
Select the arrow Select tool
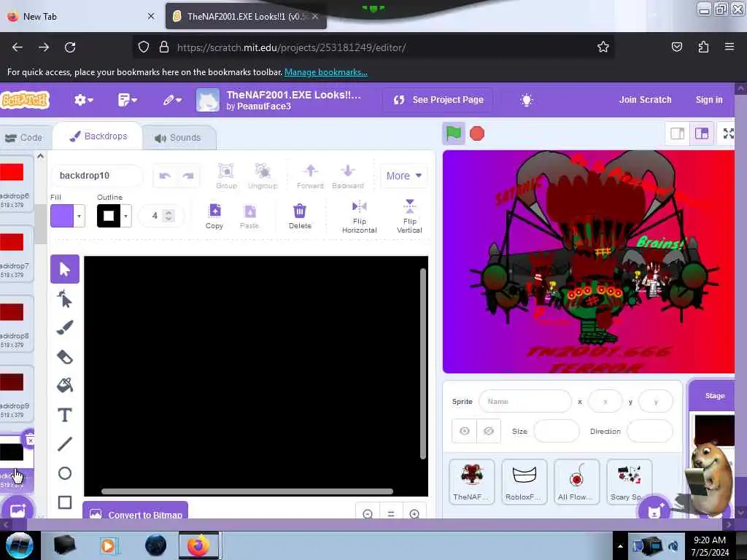point(65,269)
